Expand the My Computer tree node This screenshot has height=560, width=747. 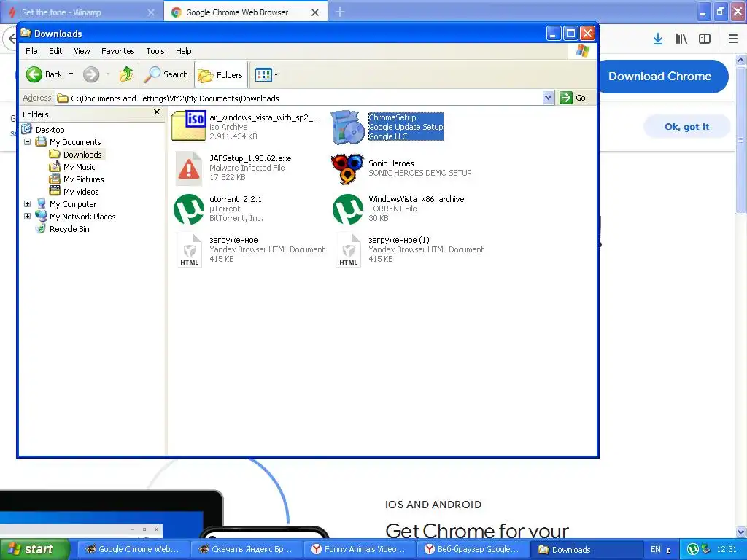(27, 204)
